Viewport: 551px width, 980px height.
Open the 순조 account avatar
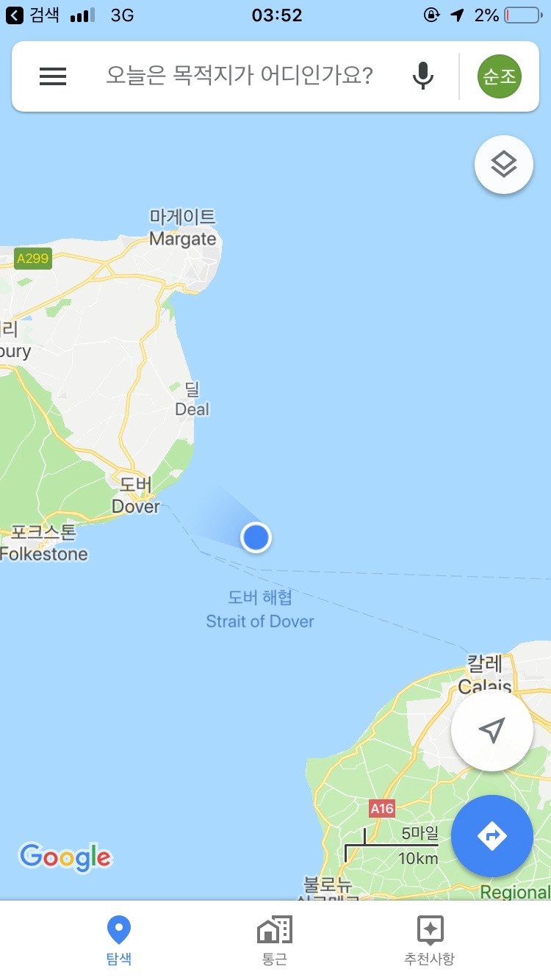[x=500, y=76]
